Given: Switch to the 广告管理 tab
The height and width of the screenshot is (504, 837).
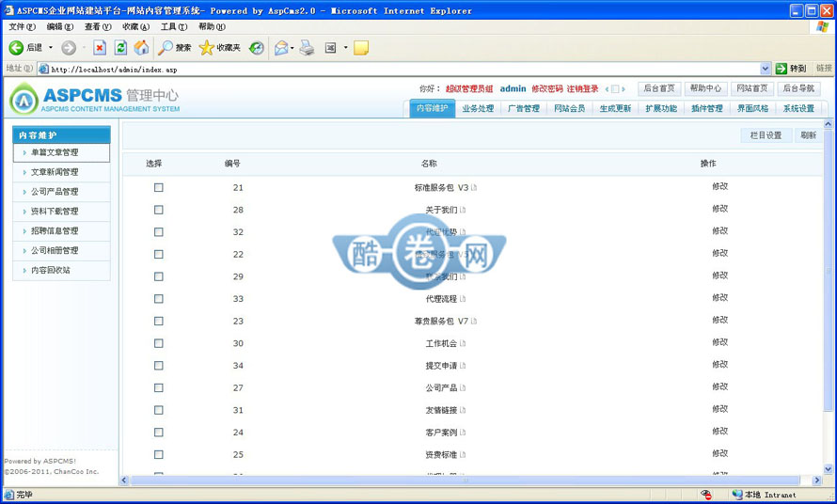Looking at the screenshot, I should pos(524,108).
